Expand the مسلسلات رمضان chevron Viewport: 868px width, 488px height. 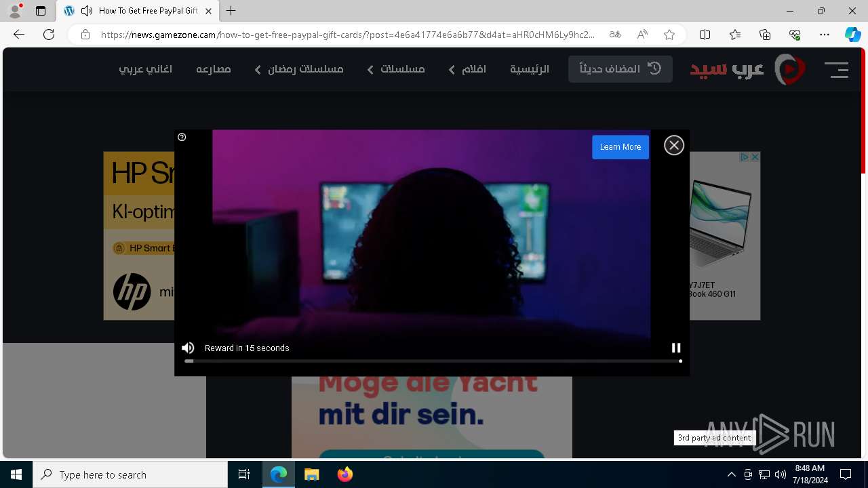point(258,70)
